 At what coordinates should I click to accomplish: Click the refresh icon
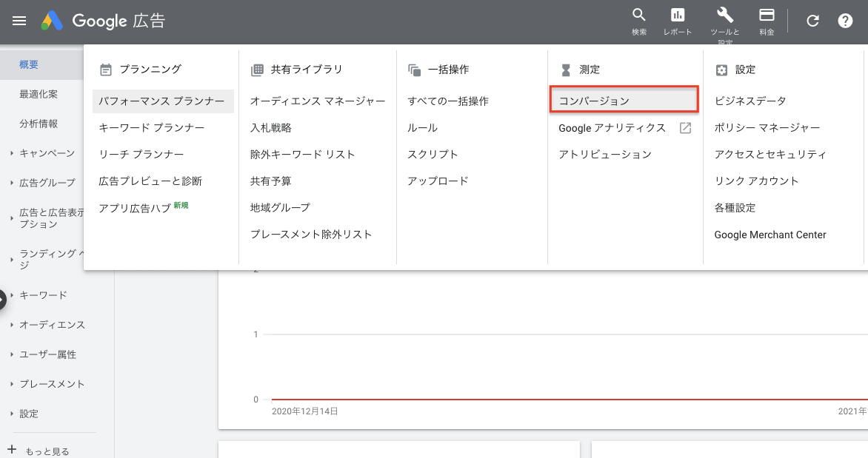click(x=812, y=21)
